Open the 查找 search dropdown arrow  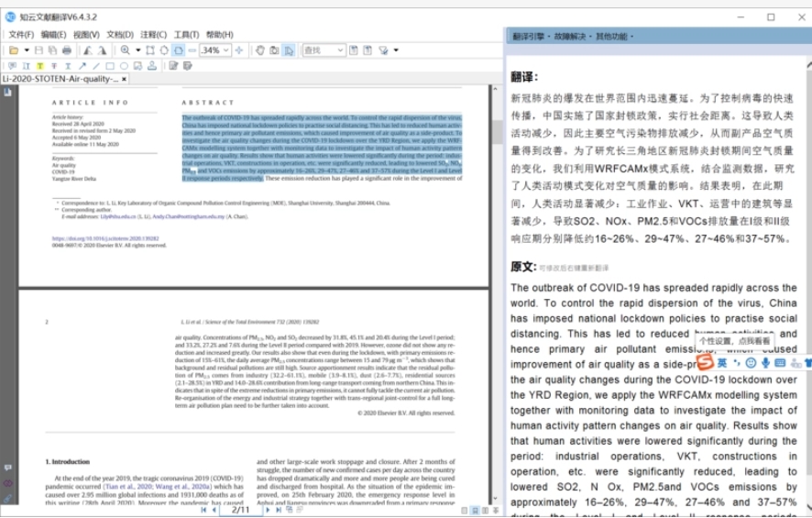pos(340,50)
